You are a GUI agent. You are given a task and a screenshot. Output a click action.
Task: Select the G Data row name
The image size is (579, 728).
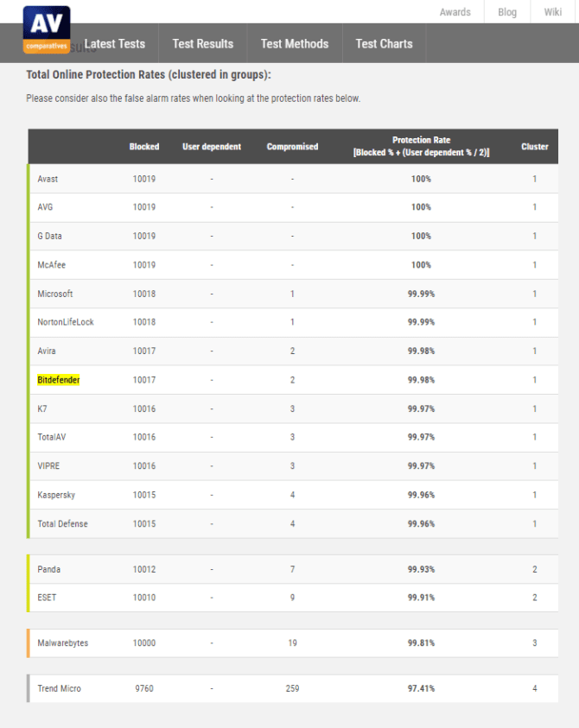pos(50,236)
